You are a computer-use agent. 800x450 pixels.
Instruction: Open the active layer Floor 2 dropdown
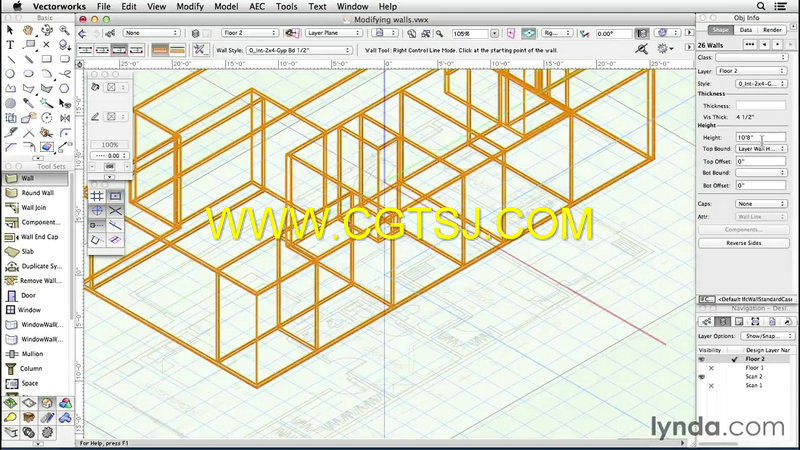(x=250, y=33)
